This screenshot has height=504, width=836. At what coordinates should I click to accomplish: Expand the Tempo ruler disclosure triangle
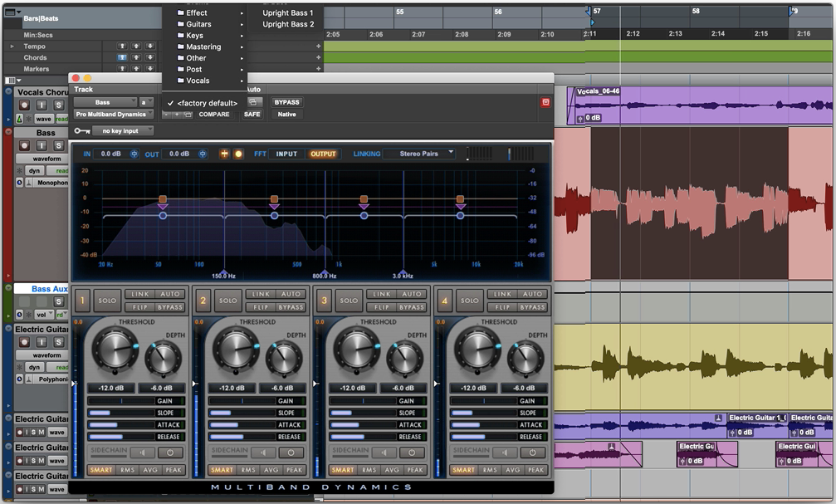click(x=12, y=46)
